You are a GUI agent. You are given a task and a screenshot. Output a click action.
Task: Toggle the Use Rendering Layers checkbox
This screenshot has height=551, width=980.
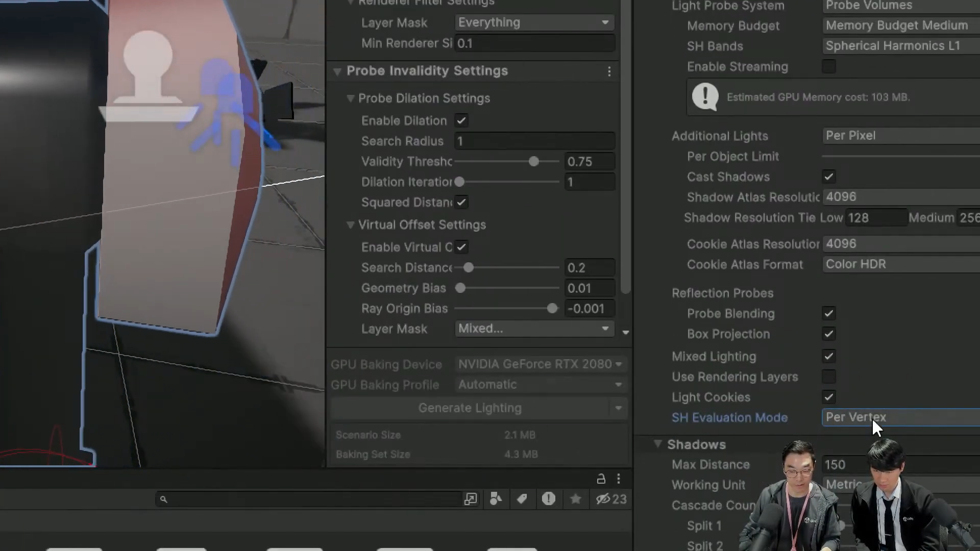click(829, 377)
